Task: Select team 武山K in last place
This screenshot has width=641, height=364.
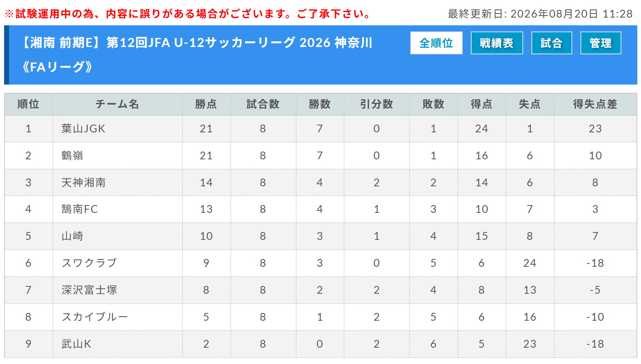Action: click(76, 344)
